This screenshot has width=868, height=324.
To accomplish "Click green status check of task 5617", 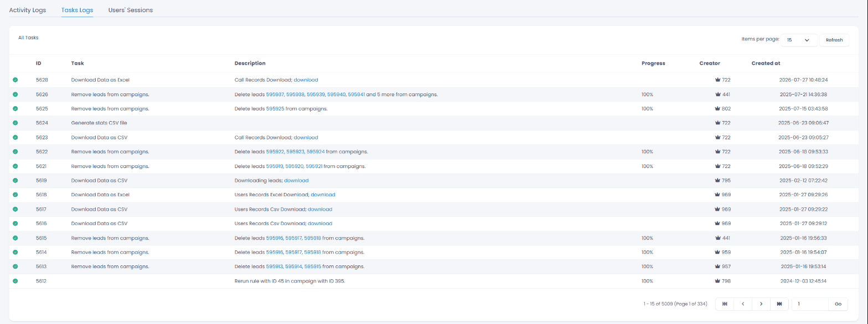I will point(15,209).
